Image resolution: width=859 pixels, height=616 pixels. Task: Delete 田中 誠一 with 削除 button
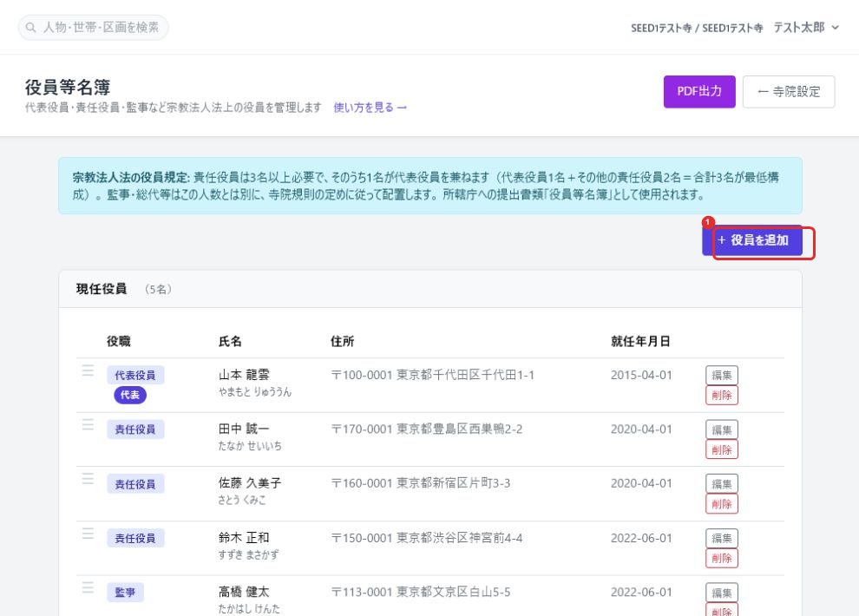coord(722,449)
